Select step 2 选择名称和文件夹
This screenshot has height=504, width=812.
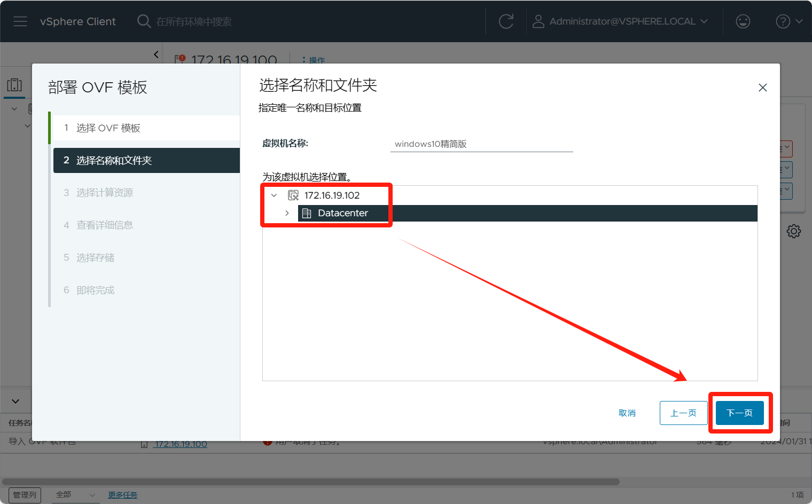tap(114, 160)
